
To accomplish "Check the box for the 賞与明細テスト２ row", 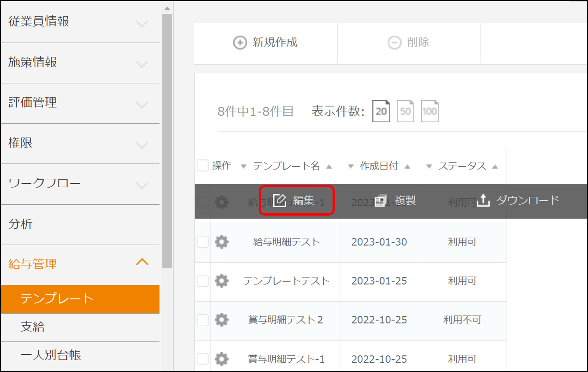I will [x=202, y=320].
